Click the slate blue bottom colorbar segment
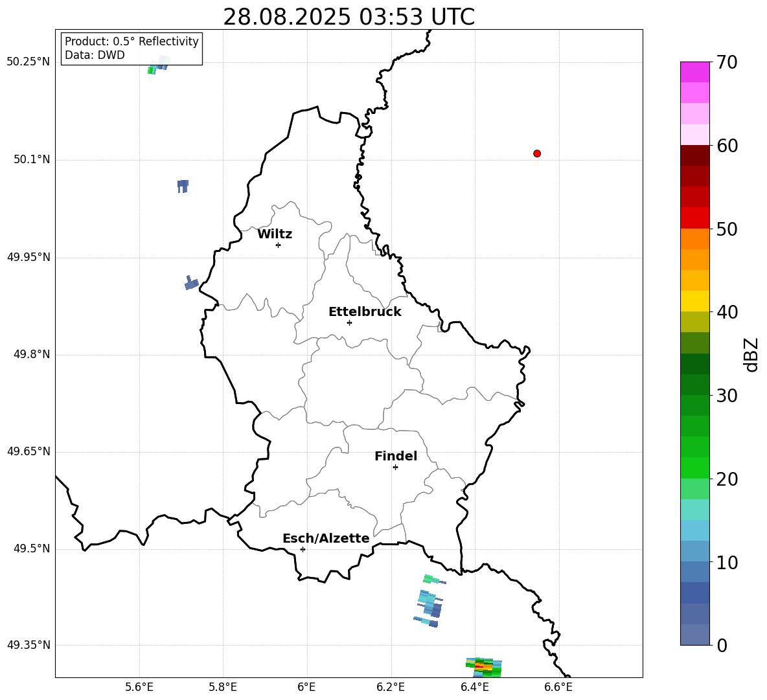 (694, 635)
